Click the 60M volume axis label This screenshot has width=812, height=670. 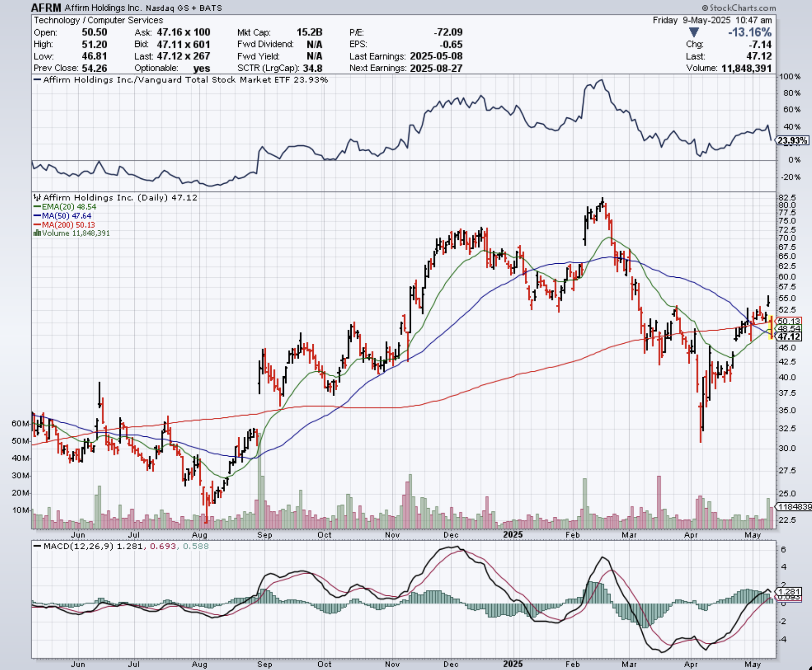[20, 424]
